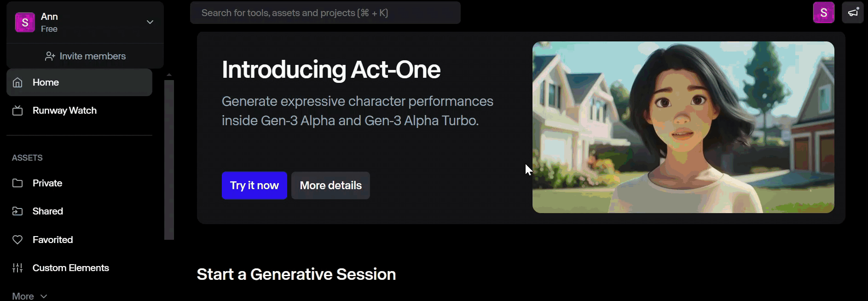Open the profile avatar at top right
The width and height of the screenshot is (868, 301).
point(823,12)
